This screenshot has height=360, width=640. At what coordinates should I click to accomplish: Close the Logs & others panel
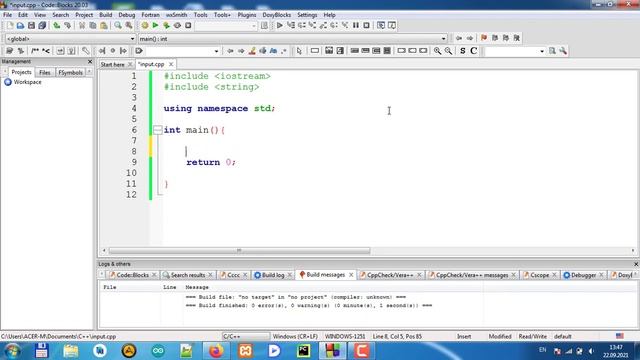[x=636, y=264]
